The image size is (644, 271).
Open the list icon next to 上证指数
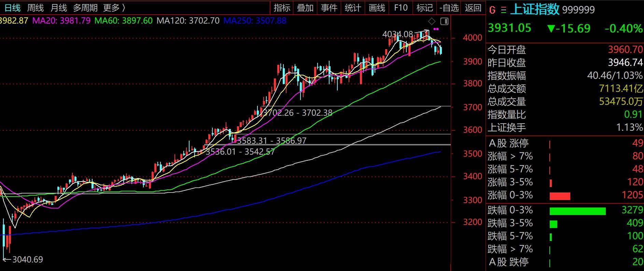[x=503, y=10]
